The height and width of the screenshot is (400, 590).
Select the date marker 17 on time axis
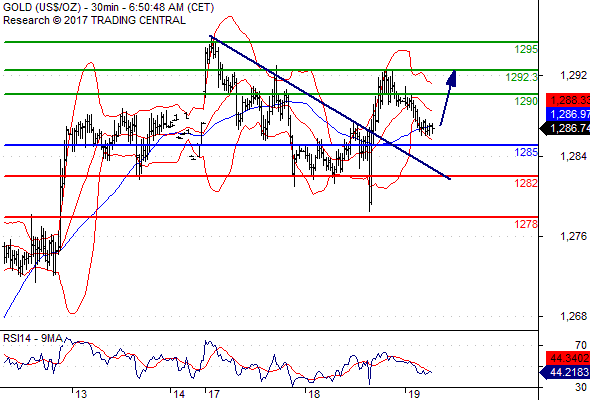point(214,394)
